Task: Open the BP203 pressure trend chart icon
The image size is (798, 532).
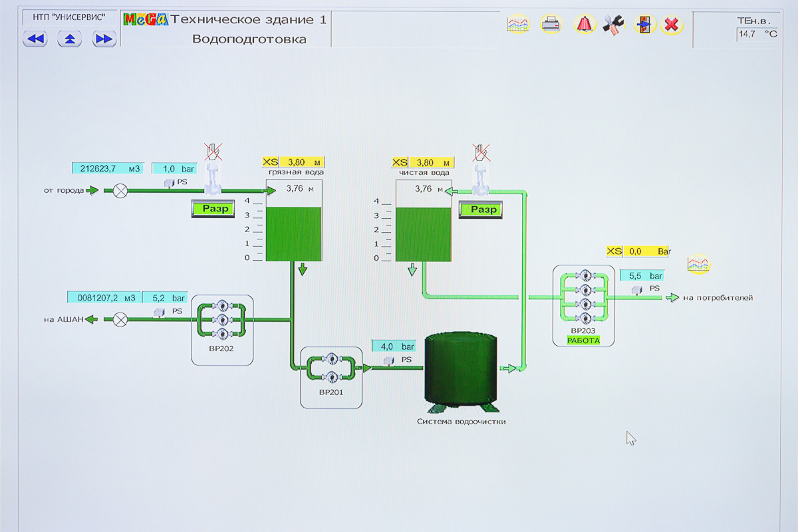Action: (698, 265)
